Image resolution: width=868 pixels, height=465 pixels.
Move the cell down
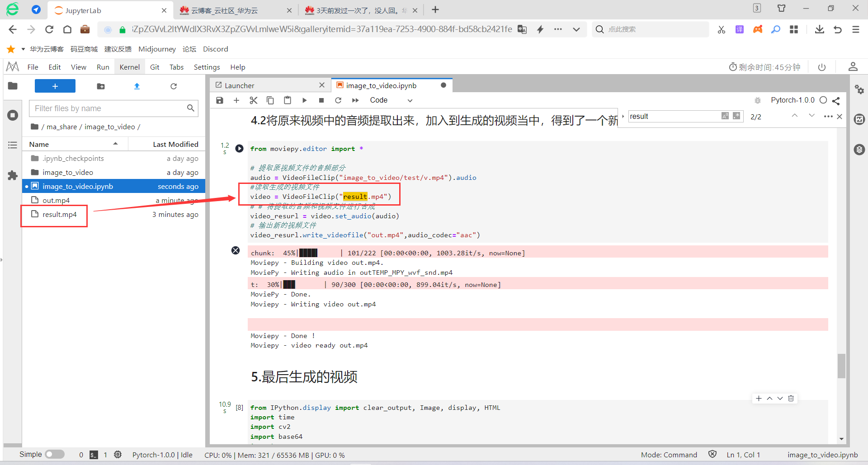coord(780,399)
